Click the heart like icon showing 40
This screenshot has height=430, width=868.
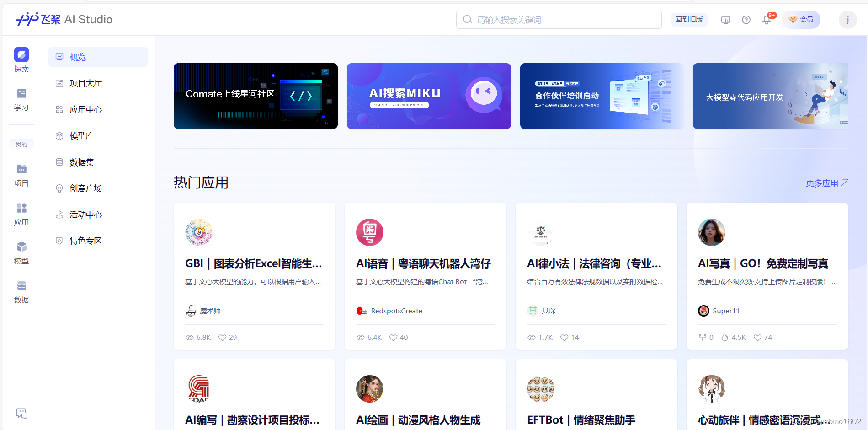coord(393,338)
